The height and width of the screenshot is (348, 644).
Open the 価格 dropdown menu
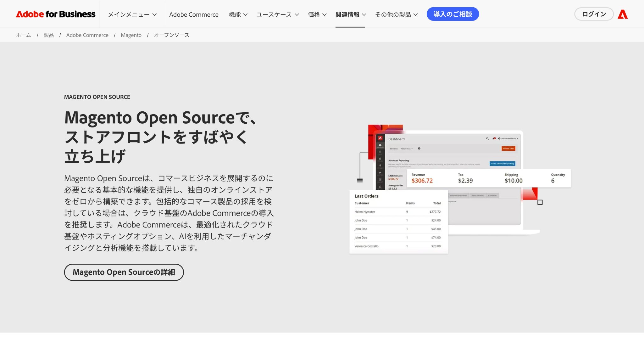pyautogui.click(x=317, y=14)
